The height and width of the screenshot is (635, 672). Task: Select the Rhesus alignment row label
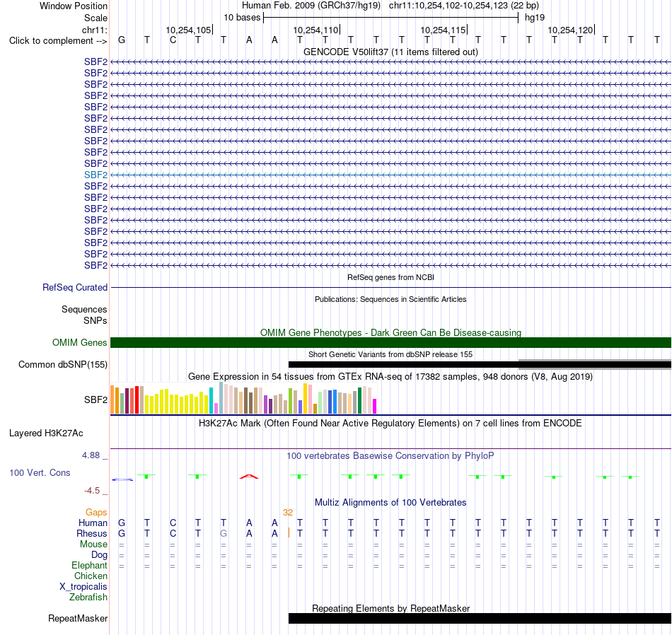[92, 533]
